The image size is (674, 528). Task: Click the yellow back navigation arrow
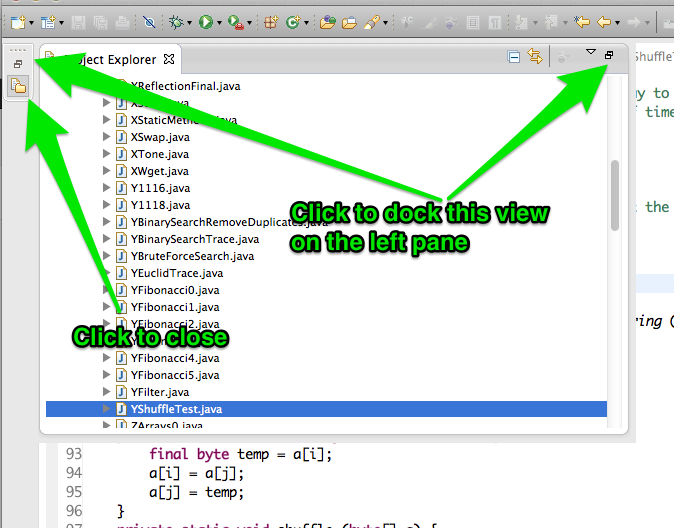pyautogui.click(x=603, y=21)
